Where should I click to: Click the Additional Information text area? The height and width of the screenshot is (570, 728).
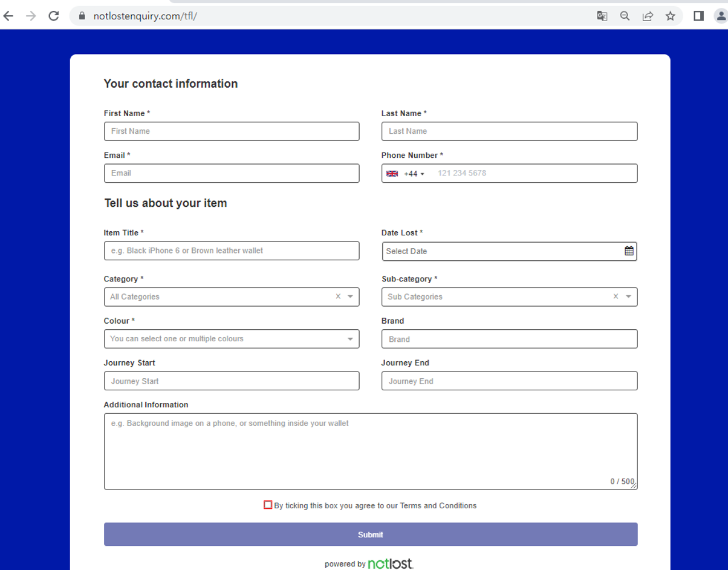(x=371, y=451)
